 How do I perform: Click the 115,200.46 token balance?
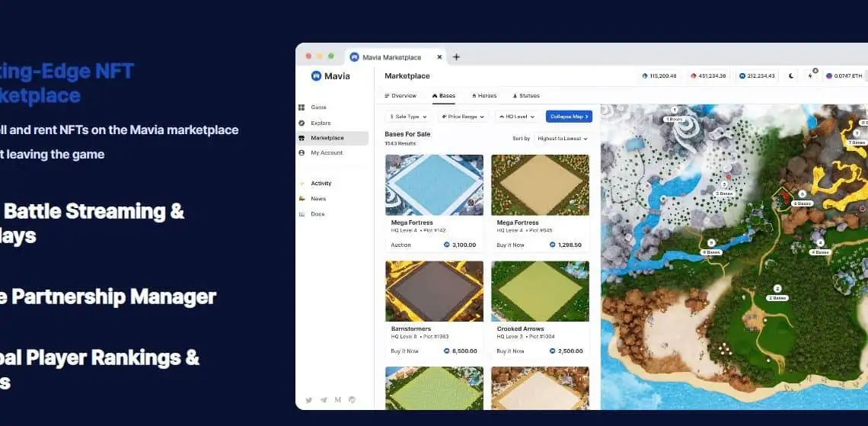coord(659,76)
